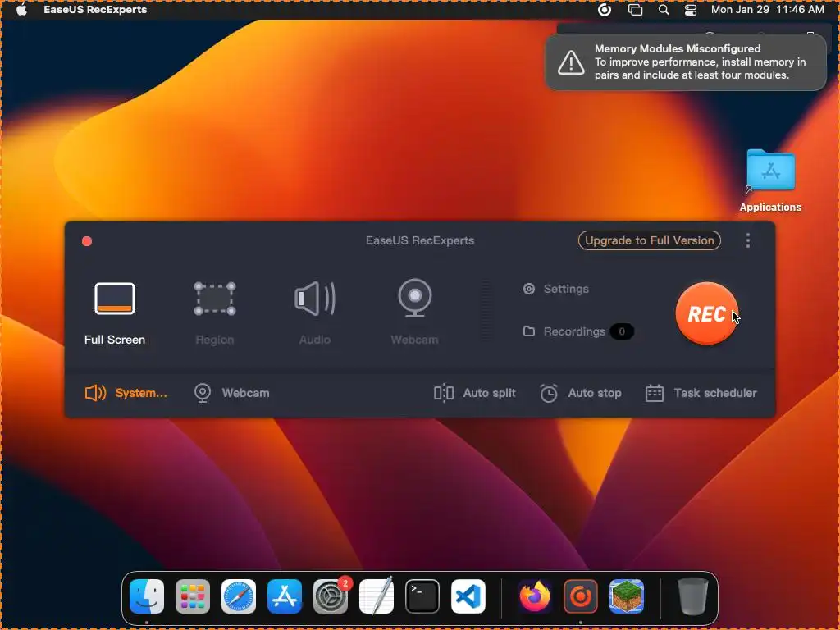This screenshot has width=840, height=630.
Task: Choose Webcam recording mode
Action: (414, 313)
